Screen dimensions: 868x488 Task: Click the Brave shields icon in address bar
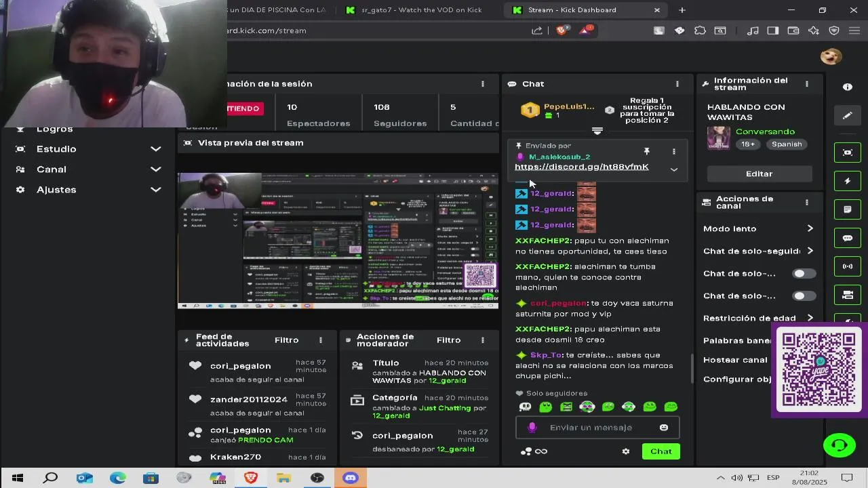[x=561, y=30]
